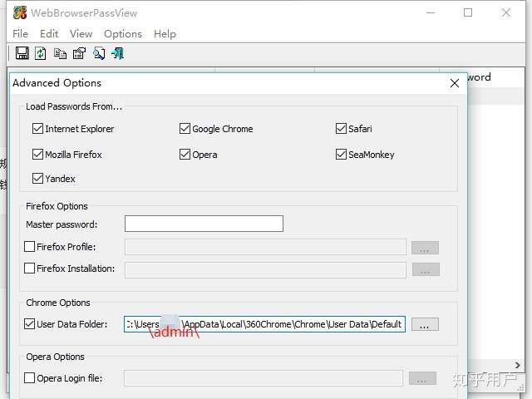Image resolution: width=532 pixels, height=399 pixels.
Task: Disable the SeaMonkey checkbox
Action: [341, 154]
